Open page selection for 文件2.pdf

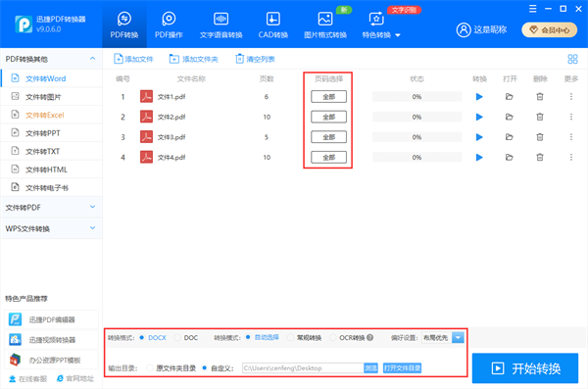coord(328,117)
